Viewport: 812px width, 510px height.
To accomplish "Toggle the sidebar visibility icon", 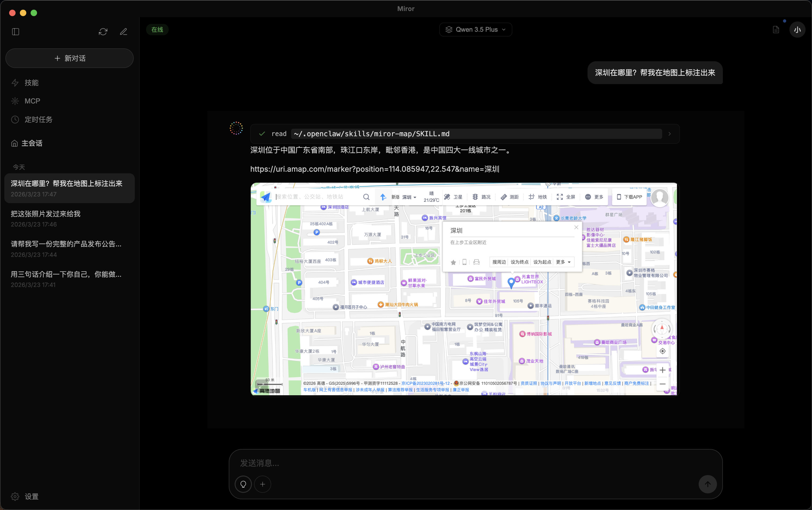I will tap(15, 32).
